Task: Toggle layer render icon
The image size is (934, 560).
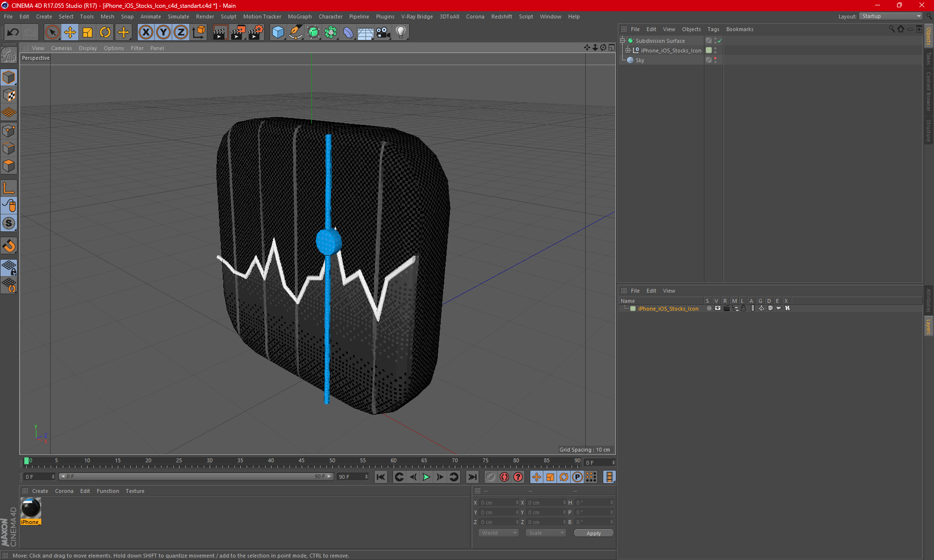Action: tap(726, 308)
